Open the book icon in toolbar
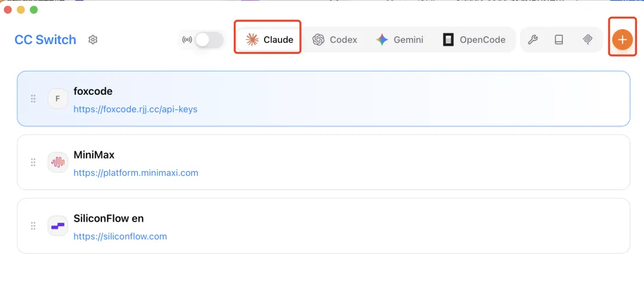This screenshot has width=644, height=305. [x=559, y=40]
